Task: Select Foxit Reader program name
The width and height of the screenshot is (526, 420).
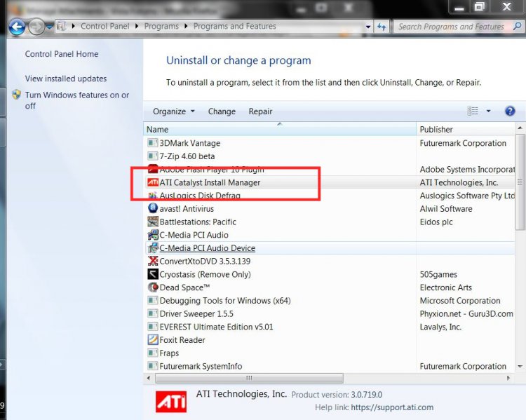Action: coord(182,340)
